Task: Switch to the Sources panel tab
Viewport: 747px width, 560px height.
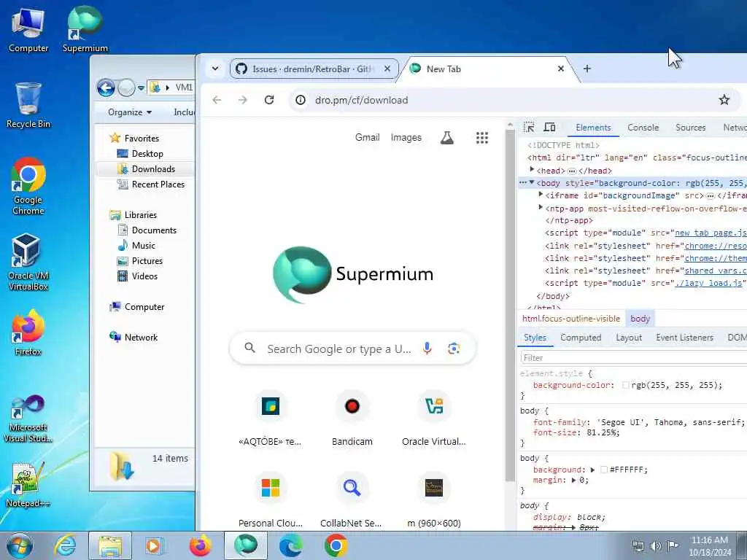Action: pyautogui.click(x=690, y=127)
